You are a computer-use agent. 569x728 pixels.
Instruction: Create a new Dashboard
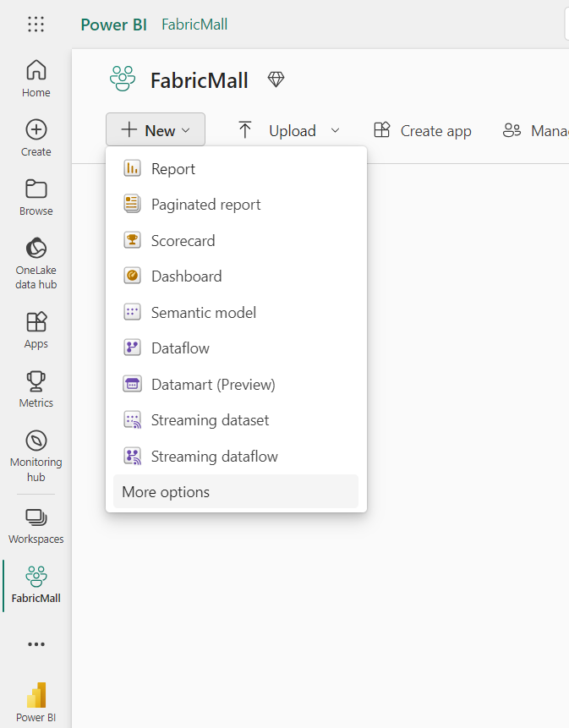click(236, 276)
